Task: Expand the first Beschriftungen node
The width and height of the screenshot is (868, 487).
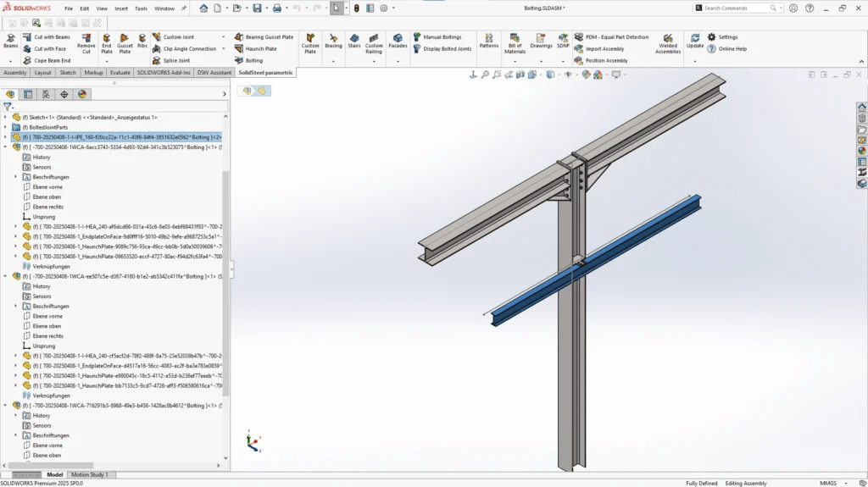Action: [x=15, y=177]
